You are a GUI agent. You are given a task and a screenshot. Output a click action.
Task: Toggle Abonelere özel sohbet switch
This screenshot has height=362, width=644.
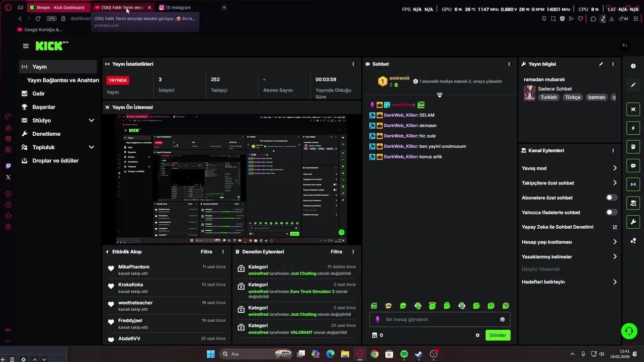coord(611,198)
